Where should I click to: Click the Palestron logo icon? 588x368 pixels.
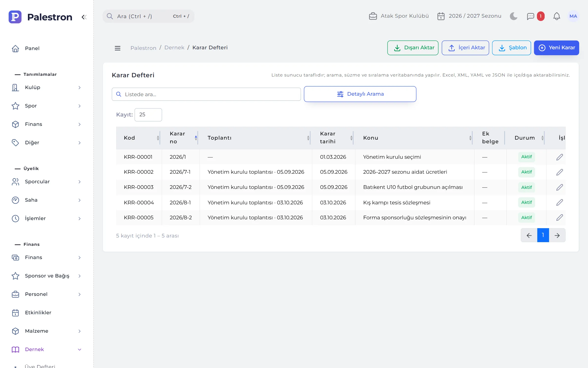[x=15, y=17]
